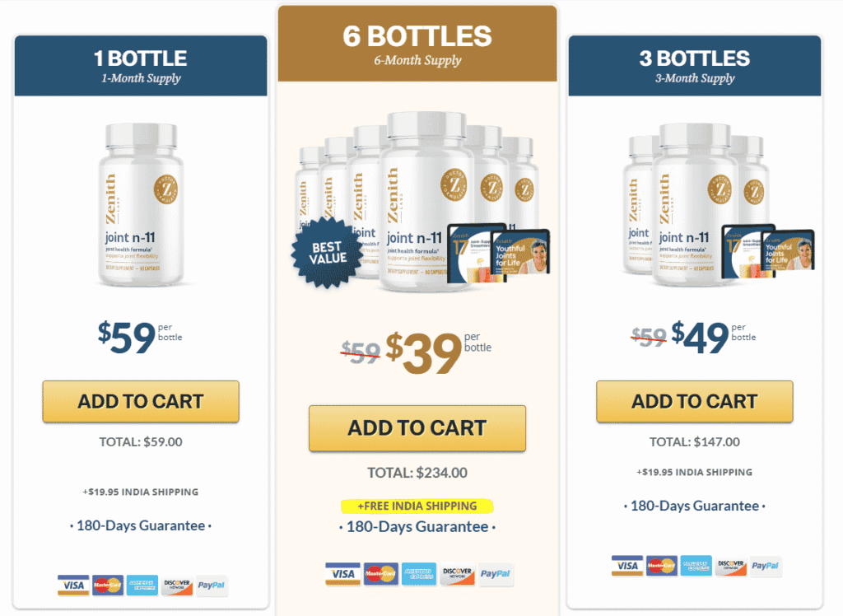
Task: Click Discover icon under 3 Bottles plan
Action: coord(731,566)
